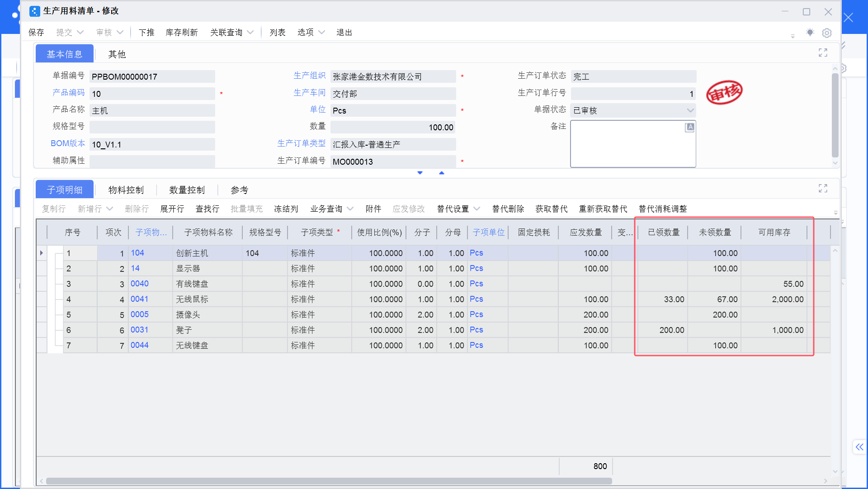Click the row pointer arrow for row 1

pos(42,253)
